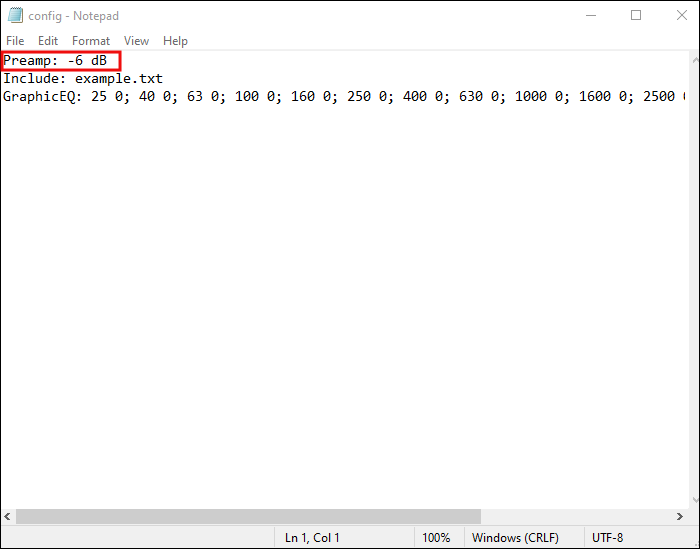Minimize the Notepad window

pos(591,16)
